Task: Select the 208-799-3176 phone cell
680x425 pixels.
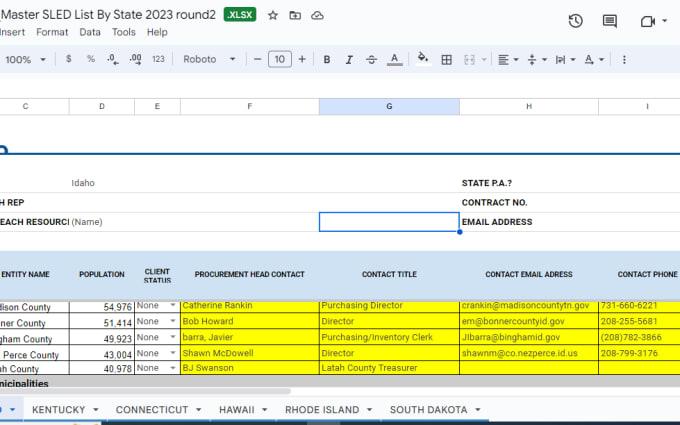Action: pos(639,353)
